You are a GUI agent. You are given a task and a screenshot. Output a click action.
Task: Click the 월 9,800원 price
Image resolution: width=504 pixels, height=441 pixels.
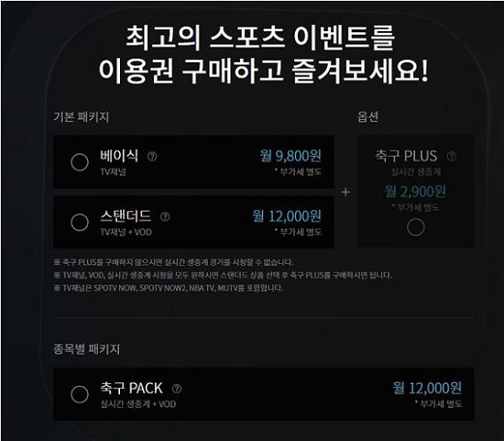[290, 156]
